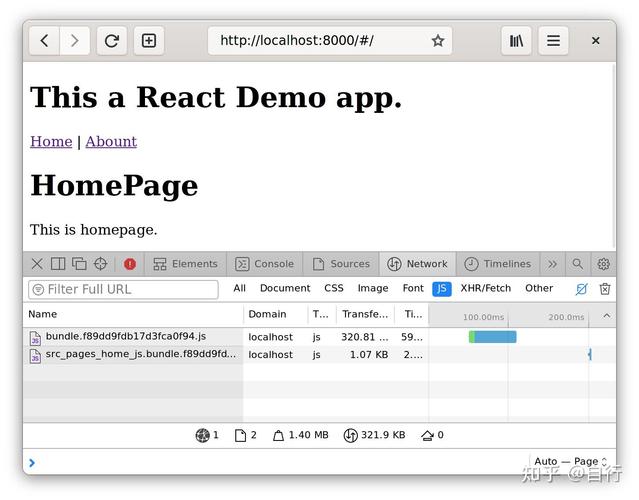Sort by the Name column header
Screen dimensions: 639x500
(133, 315)
